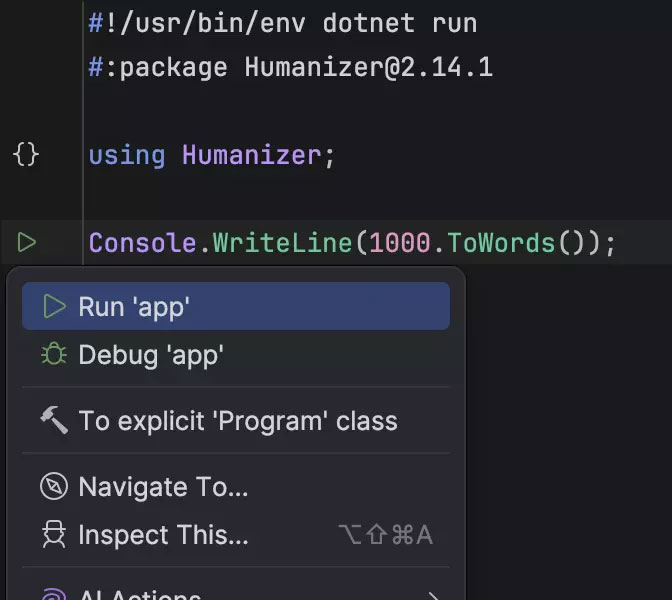Select To explicit 'Program' class action
The width and height of the screenshot is (672, 600).
point(238,420)
